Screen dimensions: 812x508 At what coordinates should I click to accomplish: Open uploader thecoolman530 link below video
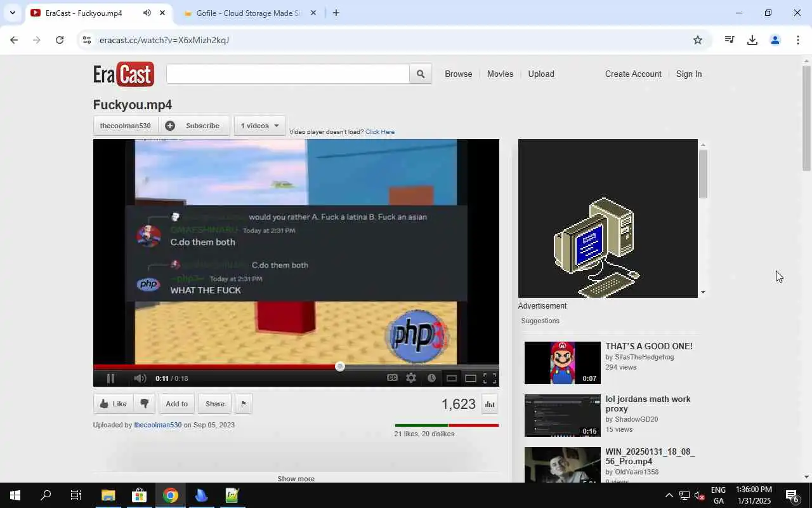click(x=157, y=425)
